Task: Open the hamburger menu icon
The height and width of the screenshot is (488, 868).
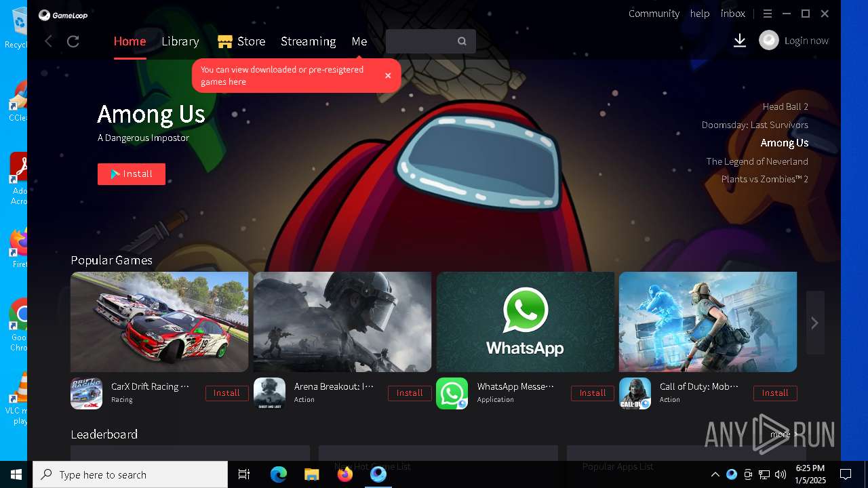Action: point(768,14)
